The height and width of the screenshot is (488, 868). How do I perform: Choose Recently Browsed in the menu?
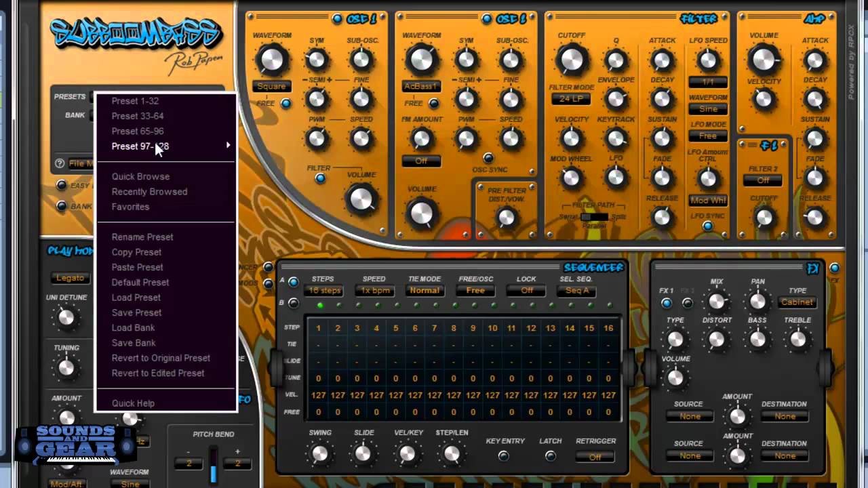tap(149, 191)
